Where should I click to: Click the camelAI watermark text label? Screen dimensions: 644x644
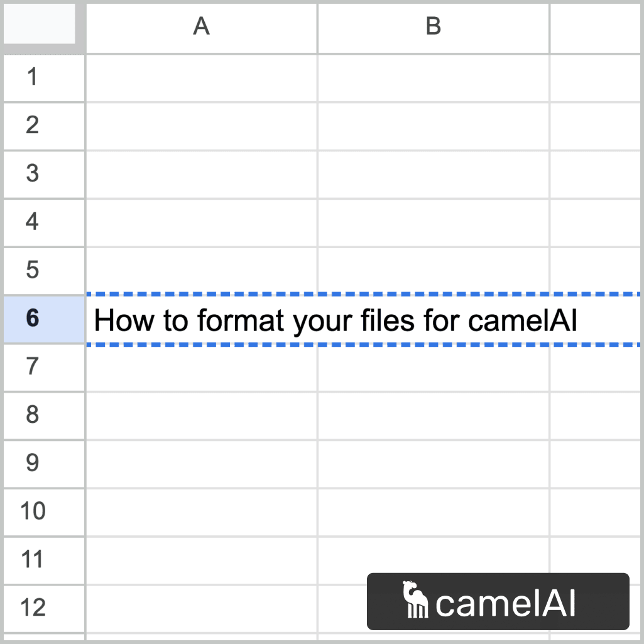pyautogui.click(x=509, y=601)
